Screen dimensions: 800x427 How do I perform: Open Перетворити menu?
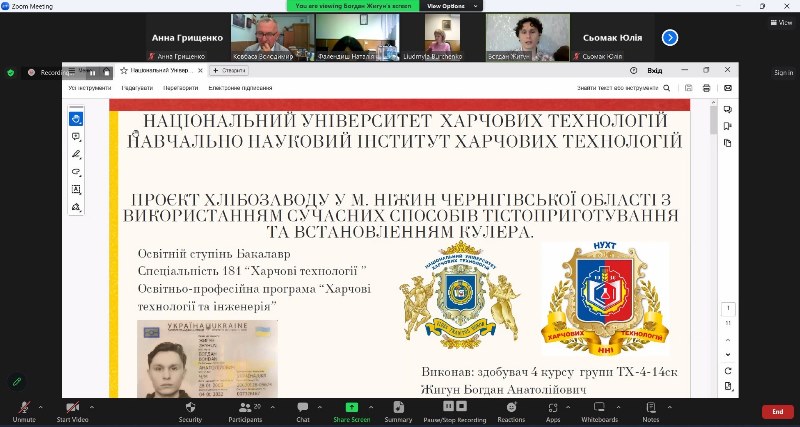point(181,88)
